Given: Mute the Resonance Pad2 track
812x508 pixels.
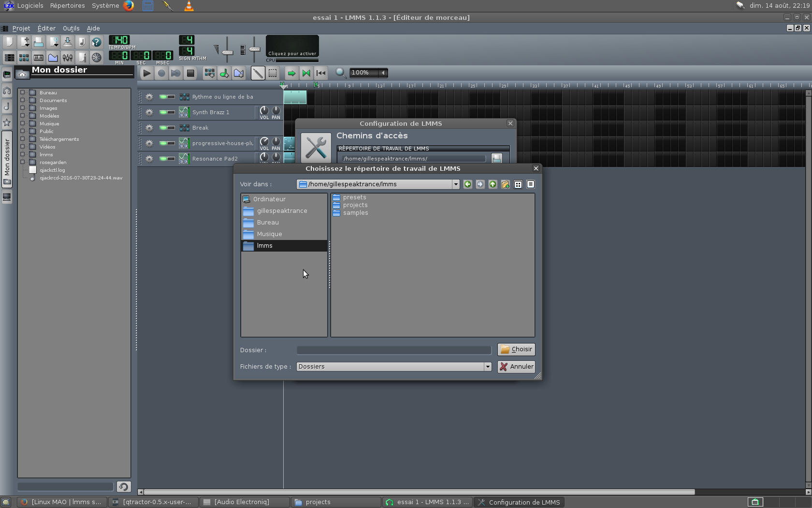Looking at the screenshot, I should [163, 159].
